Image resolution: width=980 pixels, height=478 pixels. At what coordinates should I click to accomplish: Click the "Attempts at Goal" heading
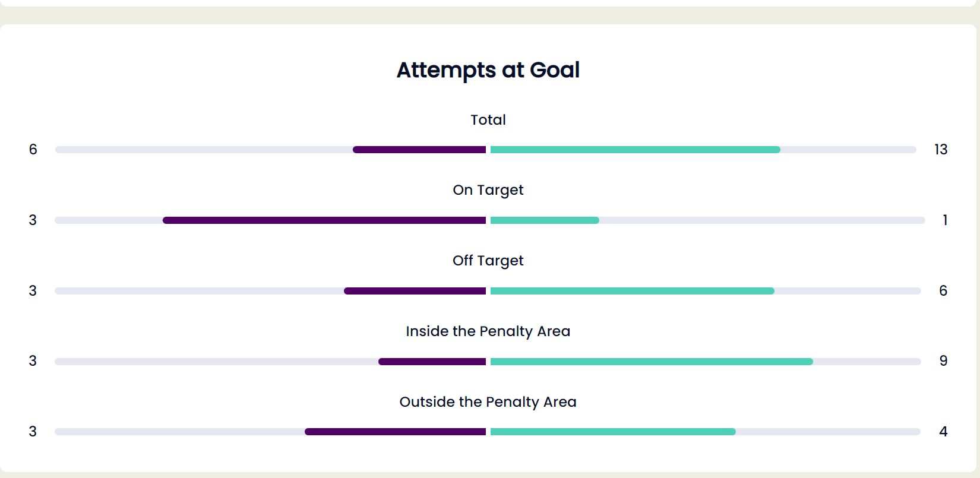[488, 70]
